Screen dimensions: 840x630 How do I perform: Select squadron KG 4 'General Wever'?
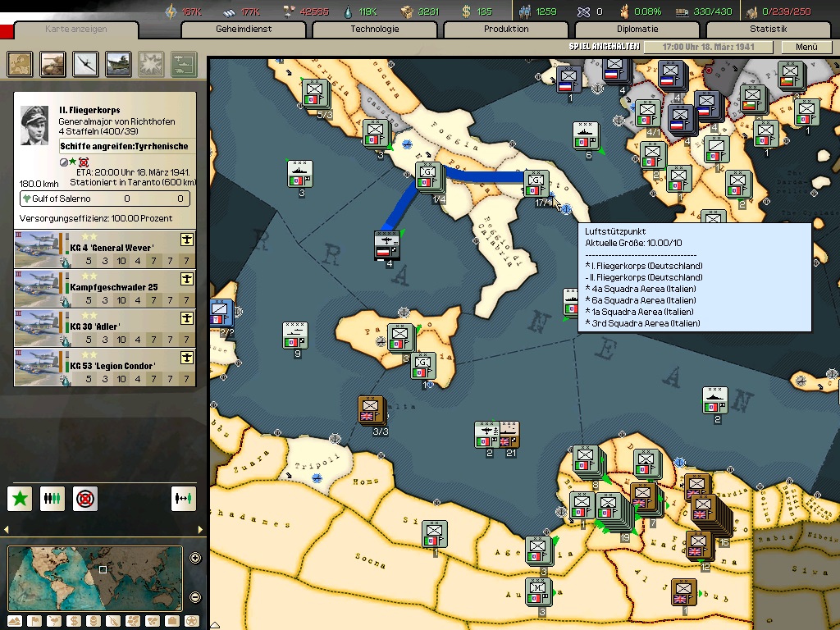point(105,249)
